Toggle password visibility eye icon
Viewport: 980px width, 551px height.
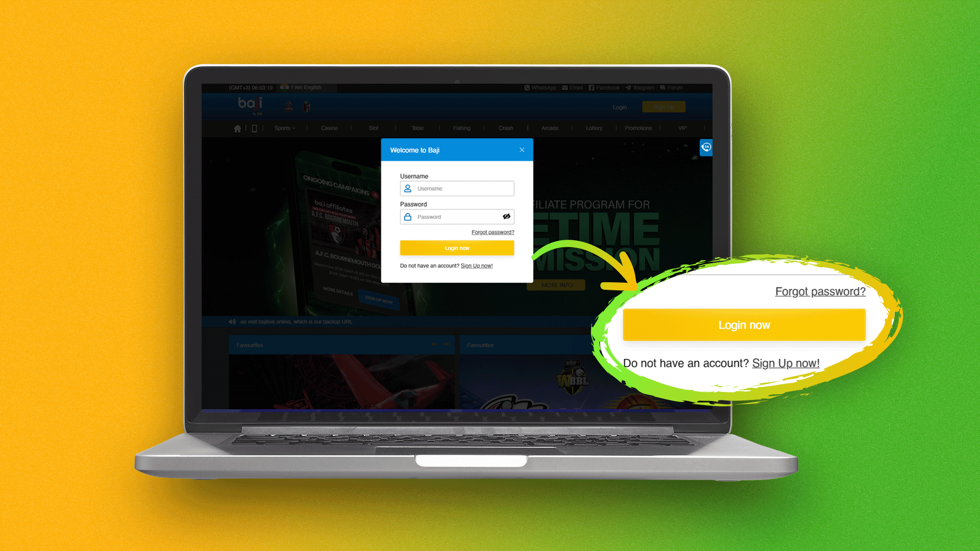[507, 216]
